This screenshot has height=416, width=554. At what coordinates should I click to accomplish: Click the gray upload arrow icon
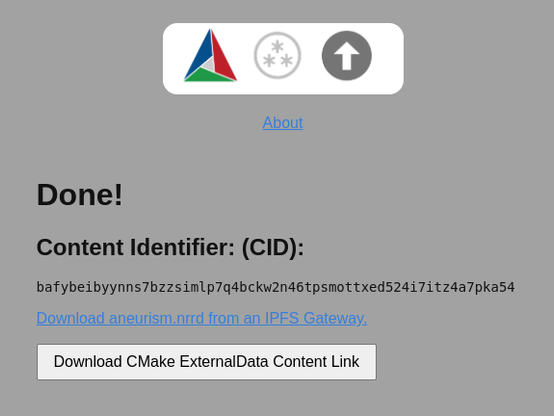[x=347, y=55]
